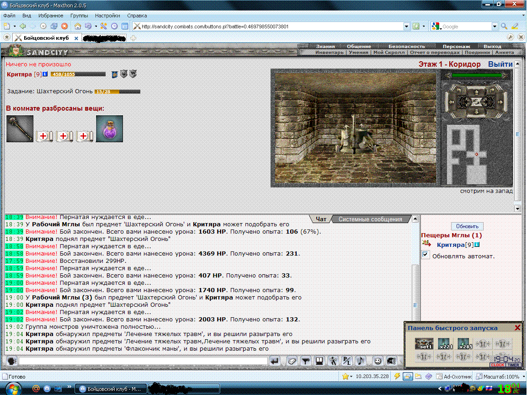Click the eraser clear-chat icon
Screen dimensions: 532x395
pos(292,361)
